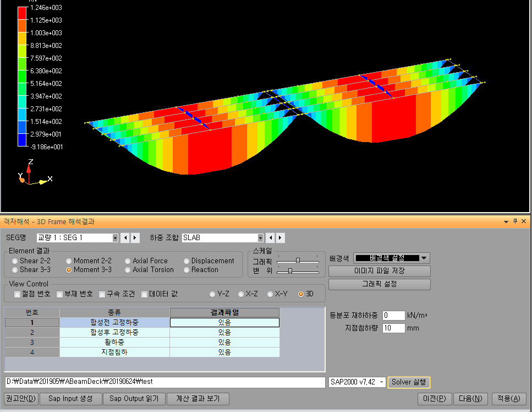Pin the 3D Frame results panel
The image size is (532, 412).
pos(515,221)
